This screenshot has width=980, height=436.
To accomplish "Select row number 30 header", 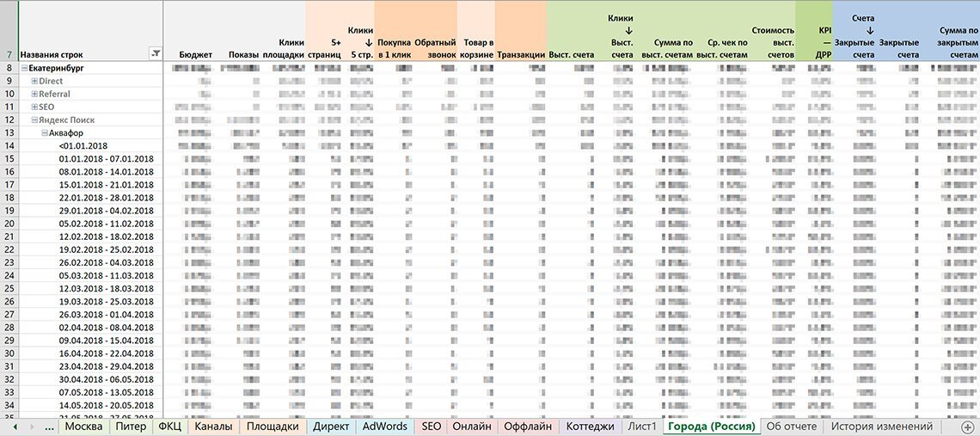I will pyautogui.click(x=9, y=354).
